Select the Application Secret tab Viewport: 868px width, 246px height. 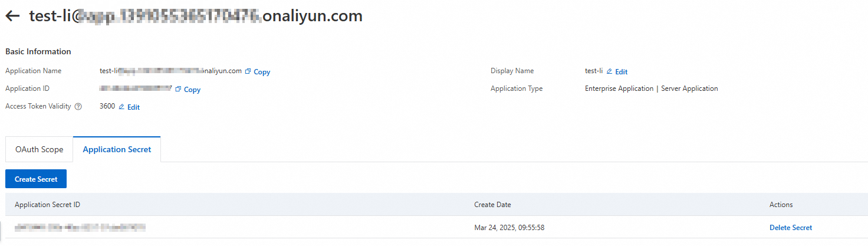(x=117, y=149)
